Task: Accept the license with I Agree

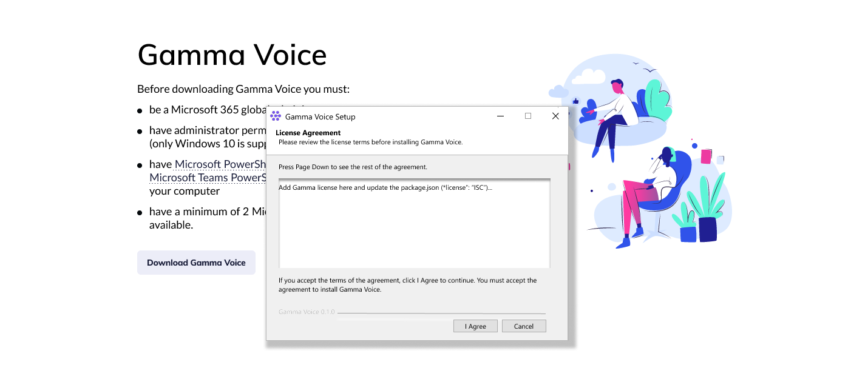Action: [x=475, y=326]
